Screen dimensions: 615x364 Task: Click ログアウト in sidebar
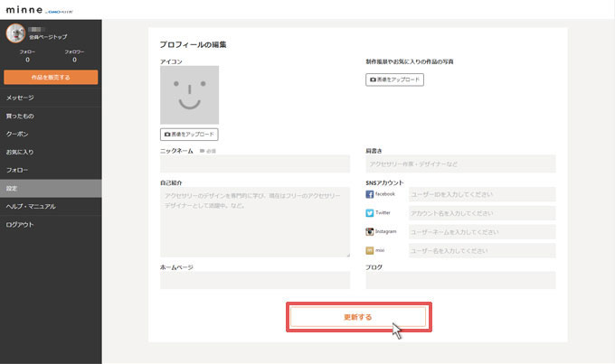(51, 225)
